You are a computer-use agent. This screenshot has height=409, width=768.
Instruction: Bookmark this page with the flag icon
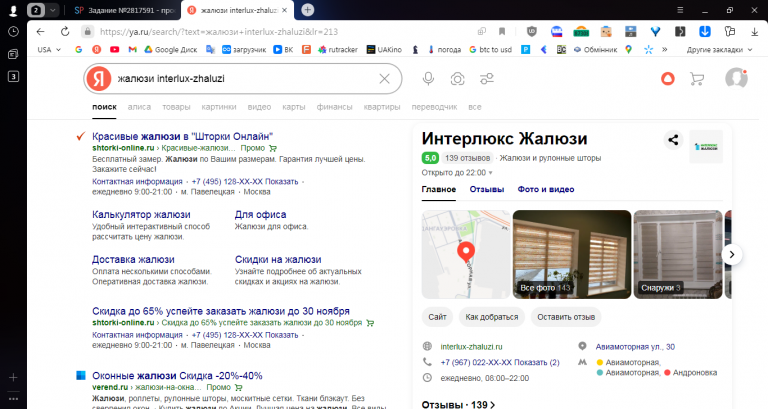point(502,32)
